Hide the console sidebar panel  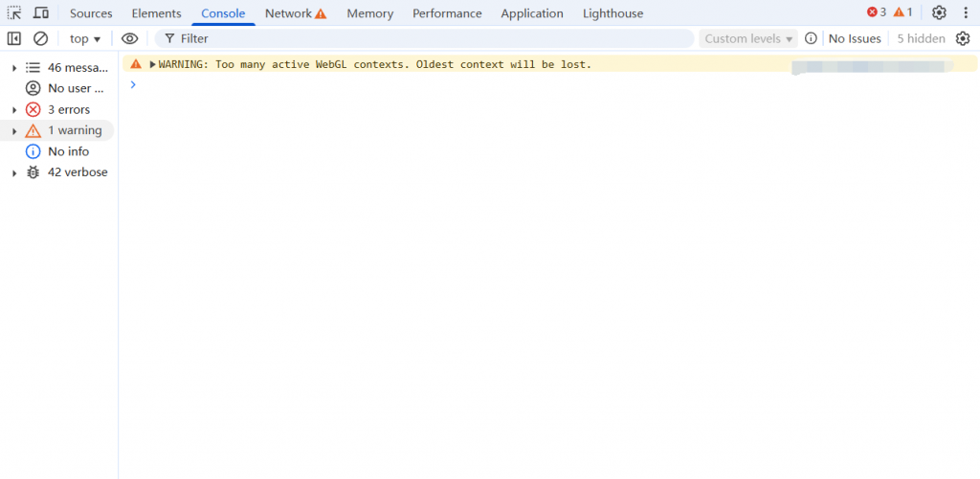[x=14, y=38]
